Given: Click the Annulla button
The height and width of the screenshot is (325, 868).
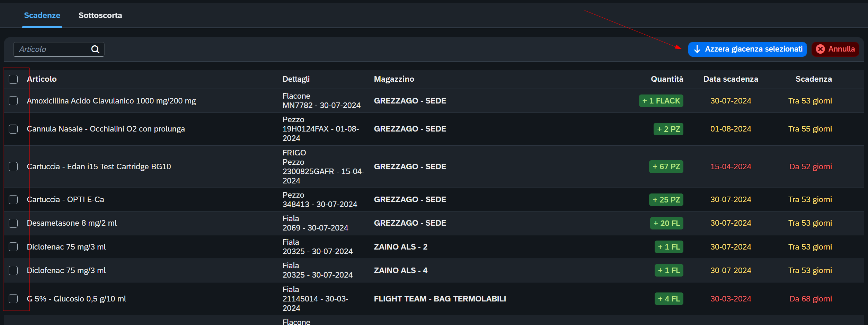Looking at the screenshot, I should (835, 49).
